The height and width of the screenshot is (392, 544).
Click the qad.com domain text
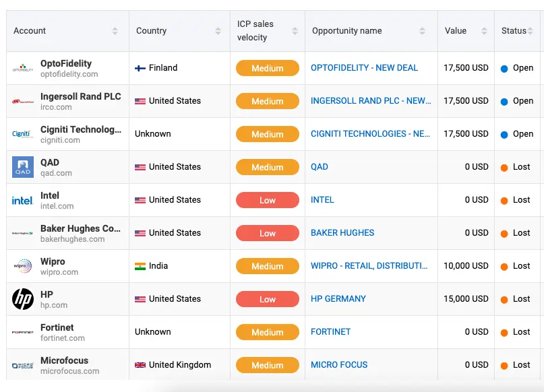[56, 173]
